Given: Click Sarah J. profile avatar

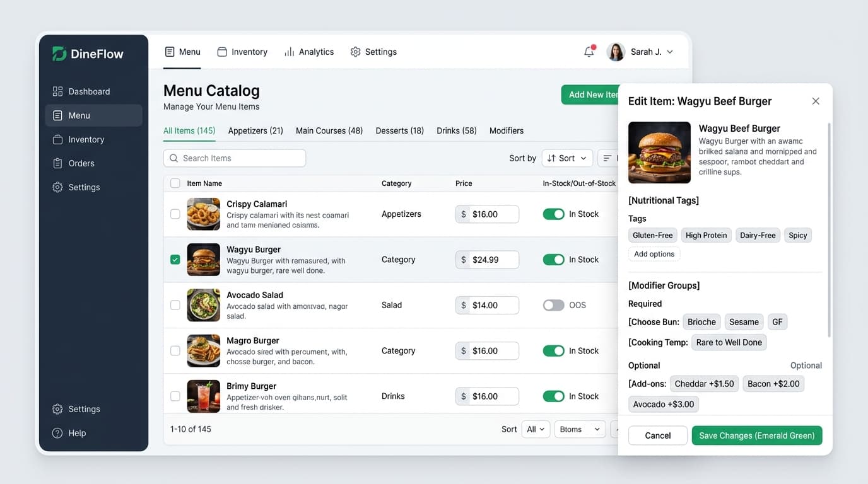Looking at the screenshot, I should 616,52.
